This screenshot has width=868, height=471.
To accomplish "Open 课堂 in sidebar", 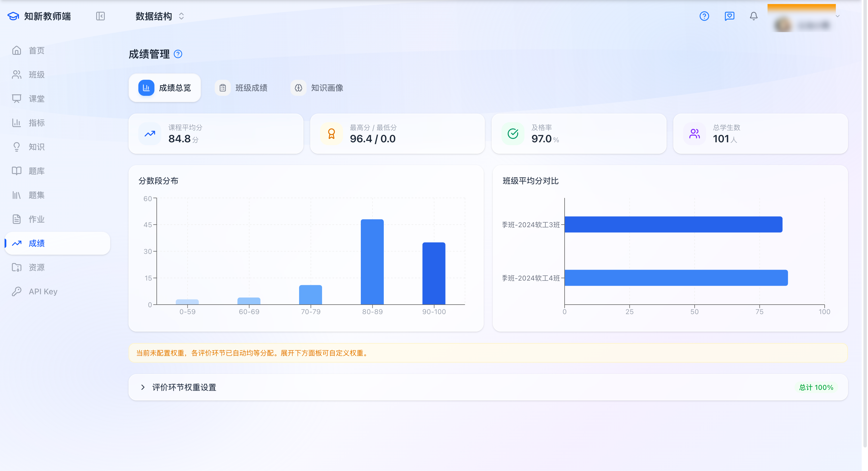I will [58, 99].
